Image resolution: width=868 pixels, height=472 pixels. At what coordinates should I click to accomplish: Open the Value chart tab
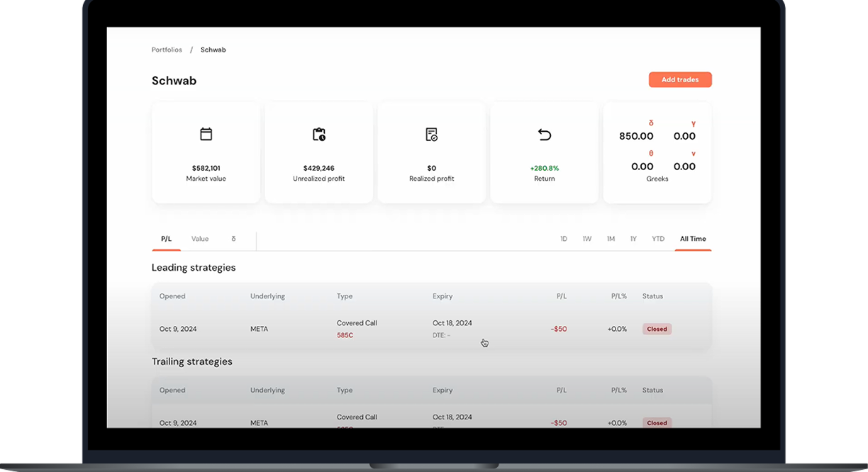point(199,239)
